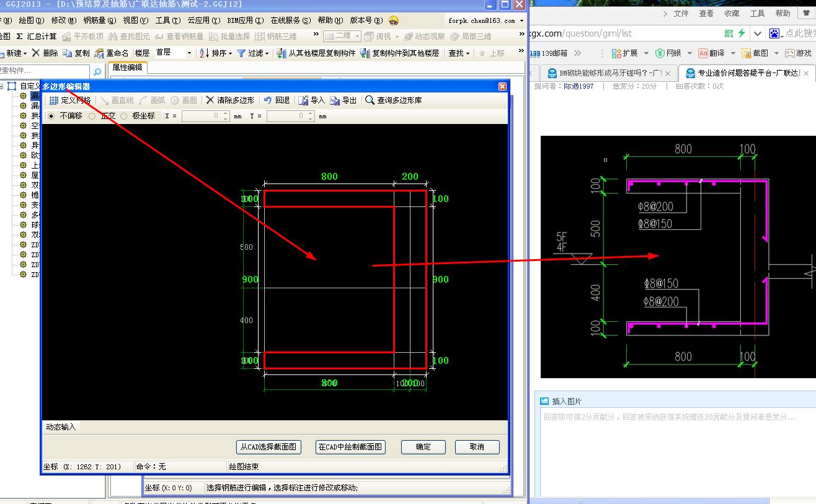Viewport: 816px width, 504px height.
Task: Click the 陈遇1997 asker link
Action: pos(578,86)
